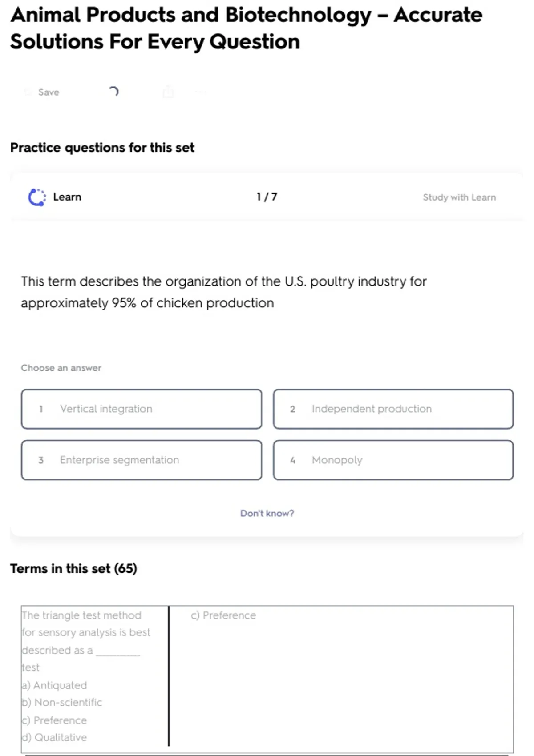Click the Learn mode icon

[37, 197]
